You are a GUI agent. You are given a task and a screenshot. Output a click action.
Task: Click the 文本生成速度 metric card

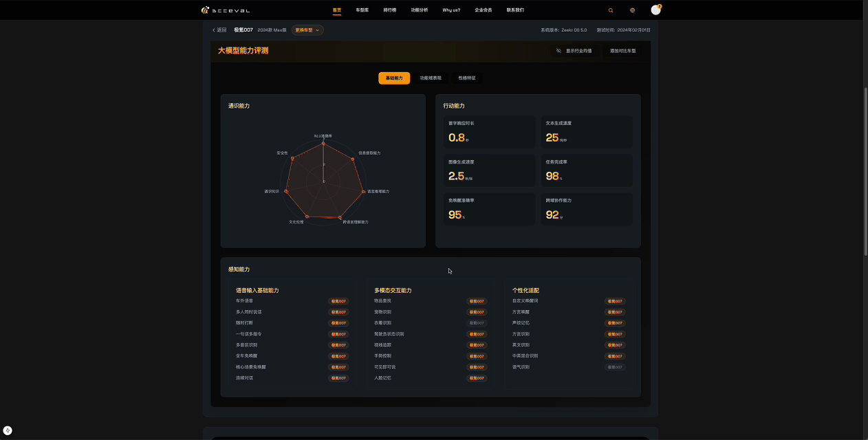[587, 132]
